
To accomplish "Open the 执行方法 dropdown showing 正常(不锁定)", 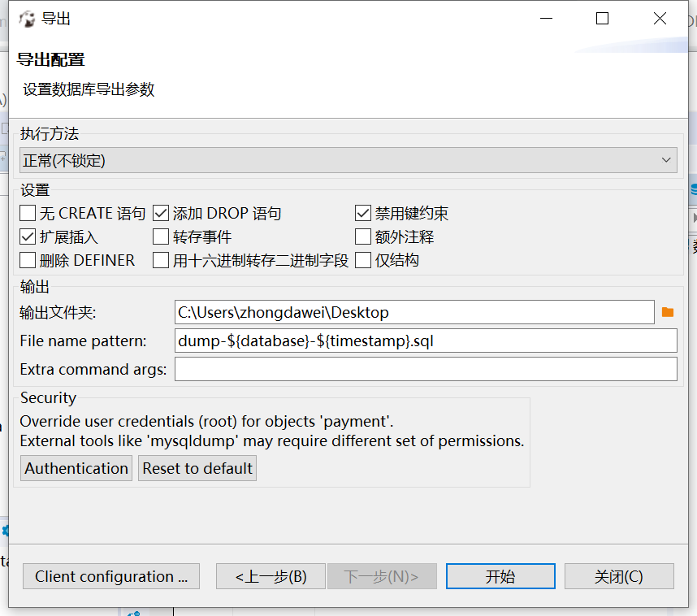I will pyautogui.click(x=666, y=160).
